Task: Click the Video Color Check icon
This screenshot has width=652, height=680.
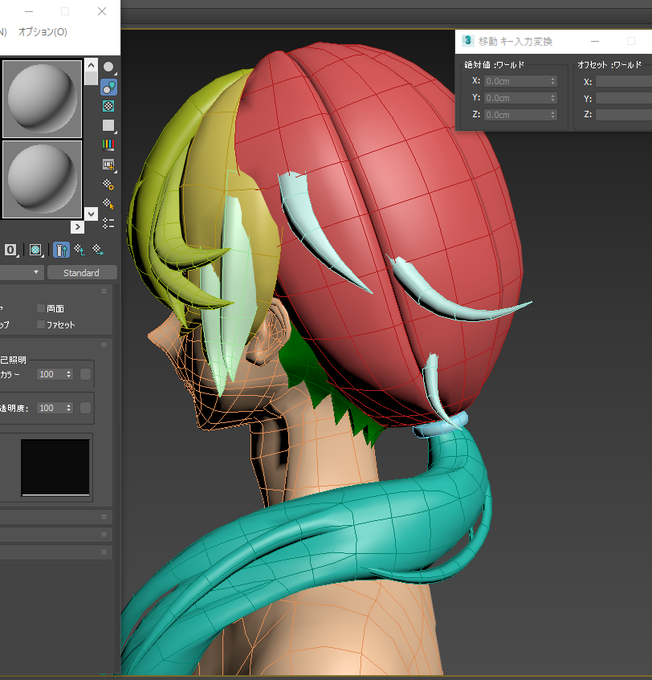Action: [108, 145]
